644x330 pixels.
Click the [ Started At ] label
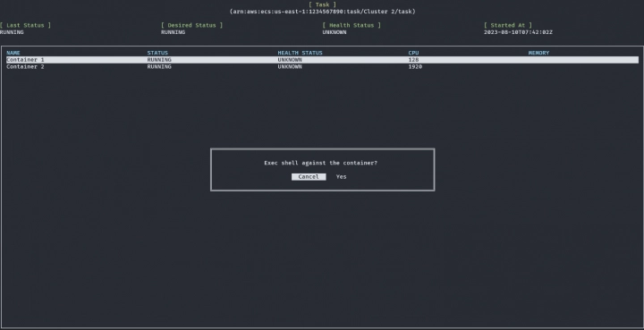pos(508,25)
